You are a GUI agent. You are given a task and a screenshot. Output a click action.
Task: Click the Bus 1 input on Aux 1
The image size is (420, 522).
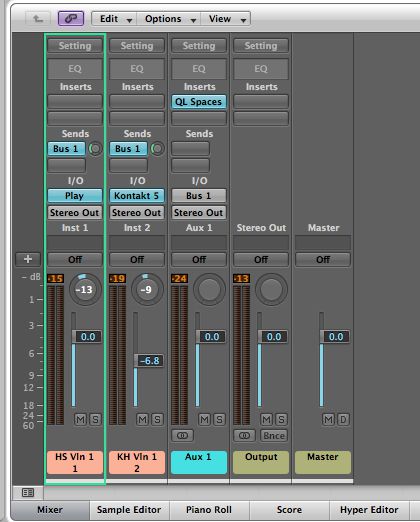coord(199,196)
